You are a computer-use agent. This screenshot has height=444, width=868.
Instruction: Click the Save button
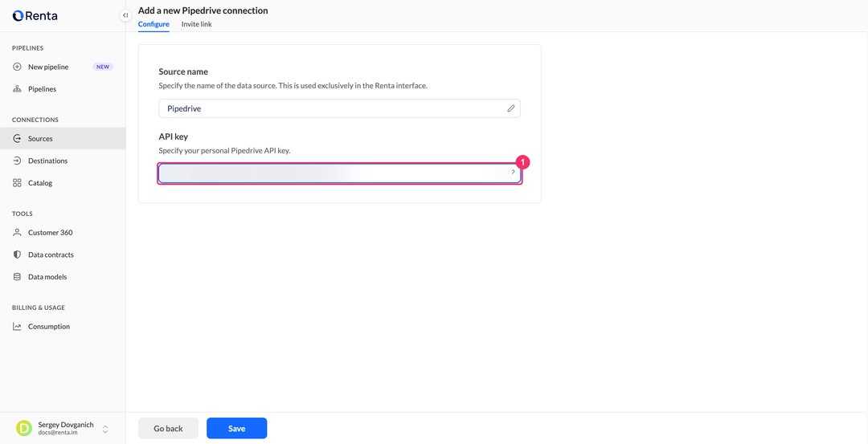[x=237, y=429]
